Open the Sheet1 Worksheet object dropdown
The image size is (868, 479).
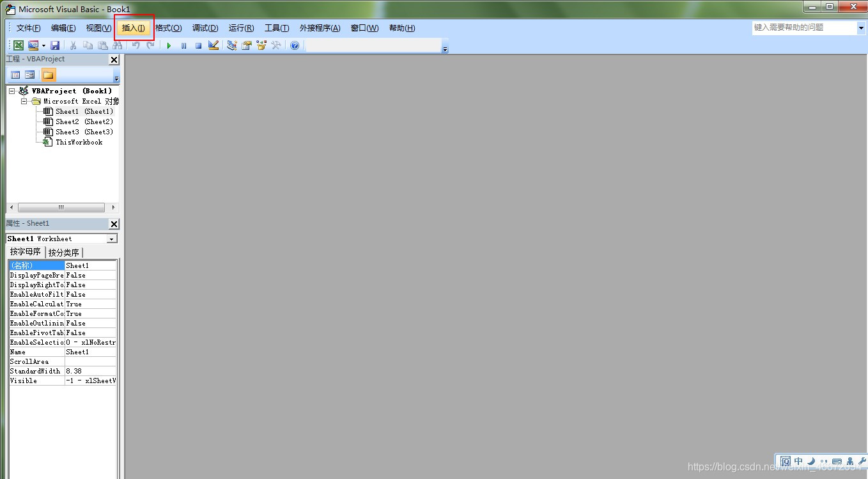pos(112,239)
